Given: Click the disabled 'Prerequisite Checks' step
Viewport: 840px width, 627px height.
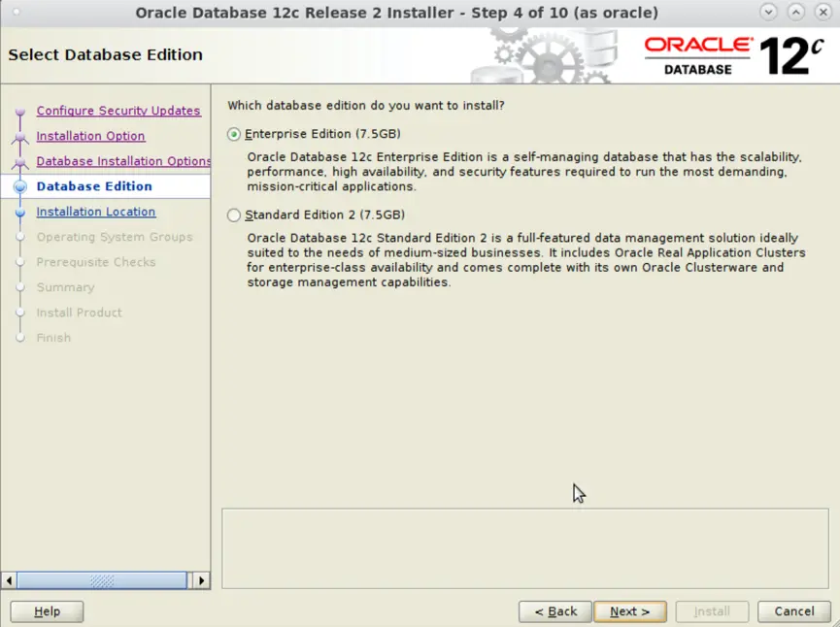Looking at the screenshot, I should point(96,262).
